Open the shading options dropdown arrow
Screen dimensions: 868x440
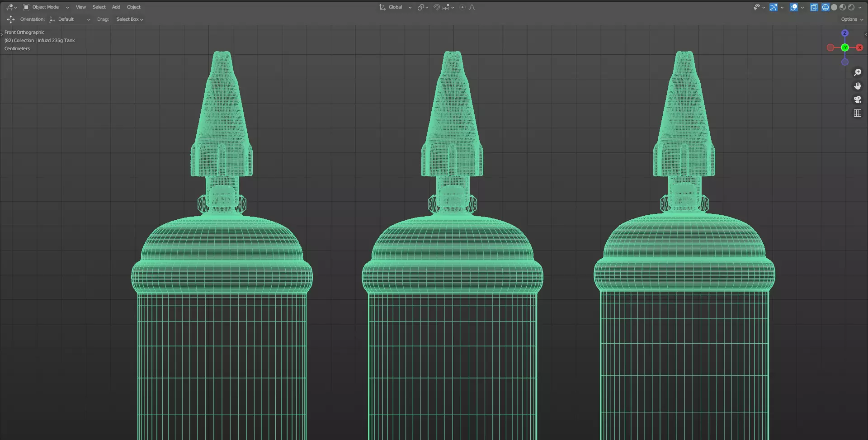[x=860, y=7]
